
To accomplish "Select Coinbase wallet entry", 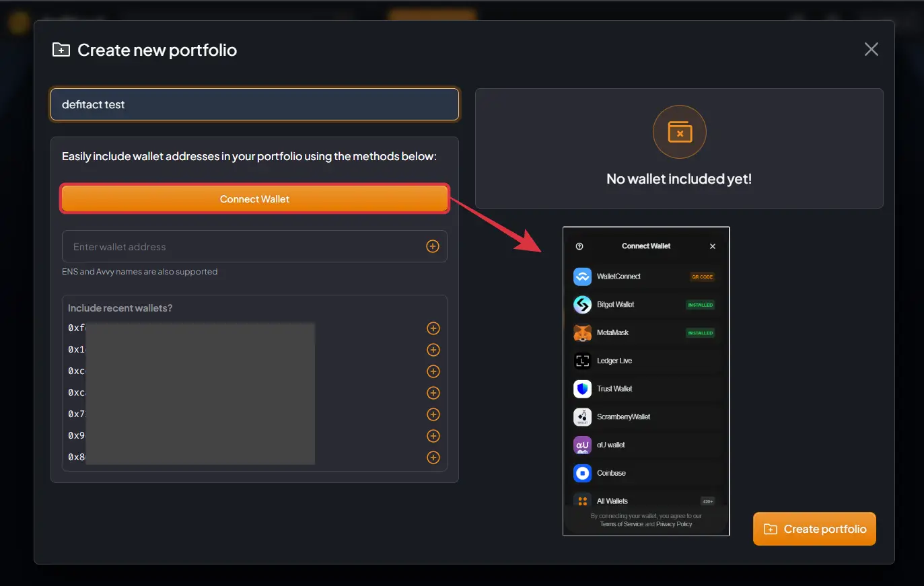I will pos(645,473).
